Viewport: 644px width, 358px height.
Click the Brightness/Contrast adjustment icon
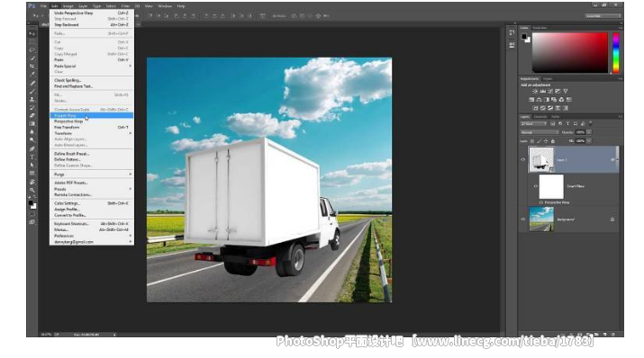coord(535,92)
